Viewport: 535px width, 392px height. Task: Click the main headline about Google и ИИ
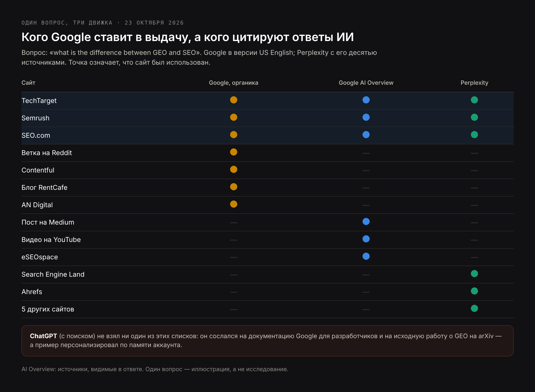[188, 37]
